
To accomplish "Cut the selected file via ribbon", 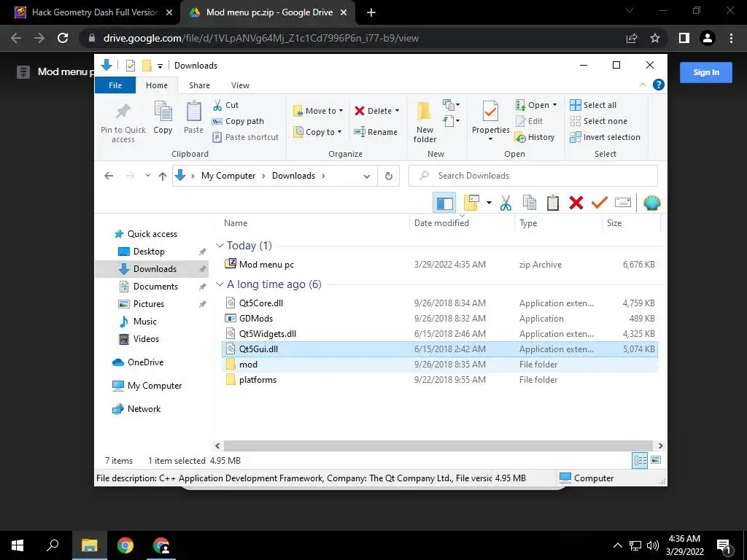I will [x=226, y=105].
